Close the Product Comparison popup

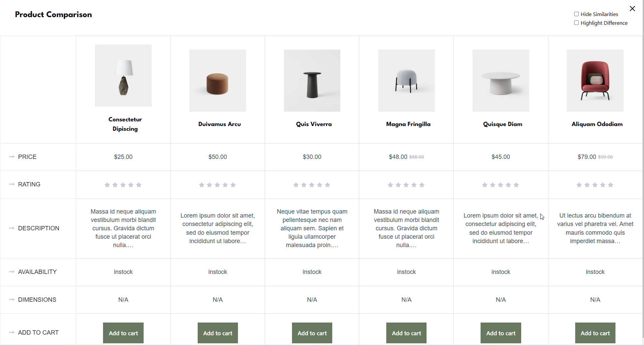[x=632, y=9]
